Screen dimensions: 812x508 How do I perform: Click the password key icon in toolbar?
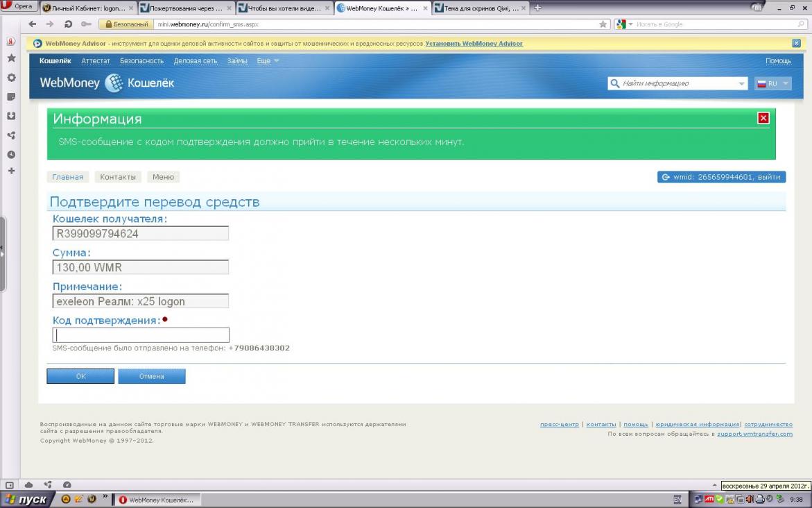click(86, 24)
